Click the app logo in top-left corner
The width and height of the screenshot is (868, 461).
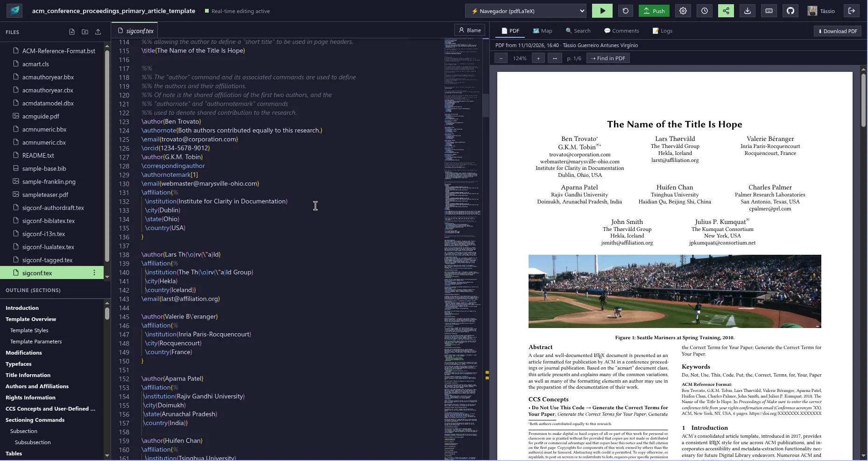(x=15, y=11)
